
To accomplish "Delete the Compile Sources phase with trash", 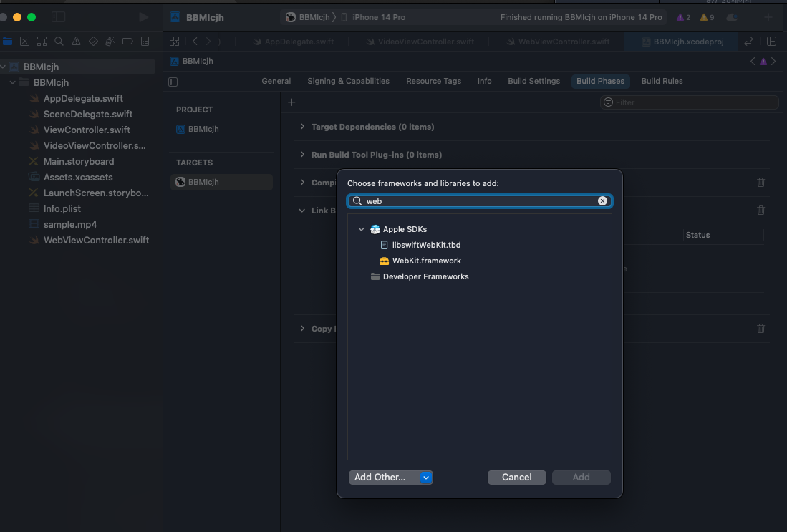I will click(x=761, y=182).
